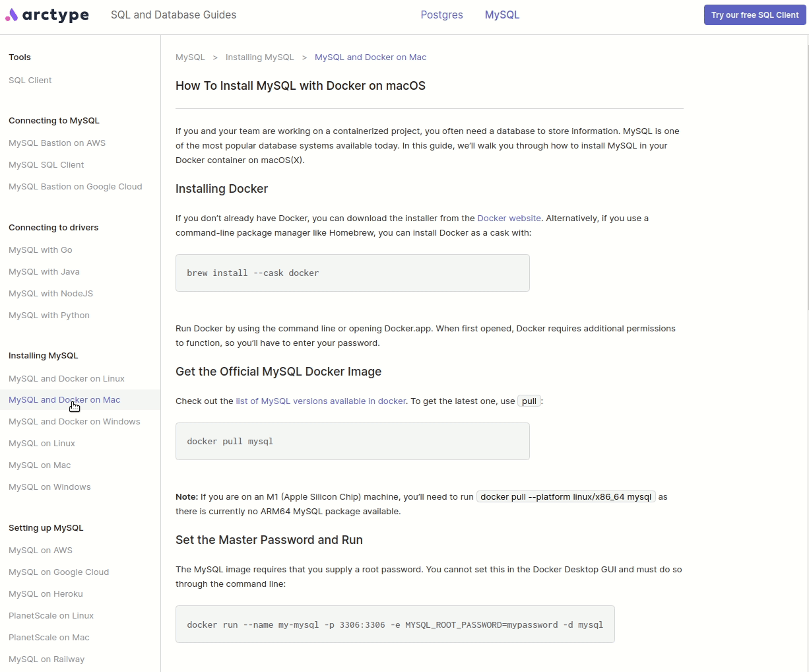Open the MySQL Bastion on Google Cloud guide

tap(75, 186)
